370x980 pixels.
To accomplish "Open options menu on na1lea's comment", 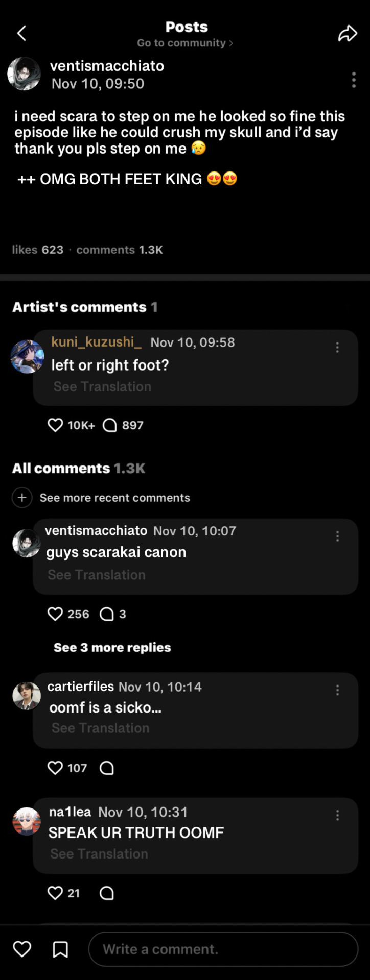I will coord(337,815).
